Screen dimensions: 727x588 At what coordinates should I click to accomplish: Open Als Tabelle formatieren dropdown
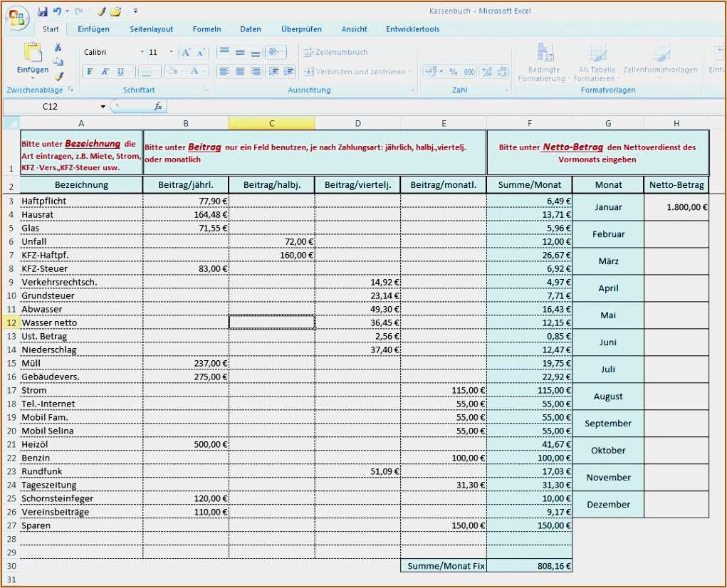[x=596, y=62]
